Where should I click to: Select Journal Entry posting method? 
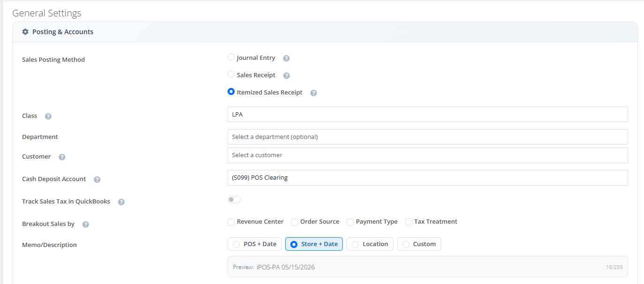pyautogui.click(x=231, y=57)
